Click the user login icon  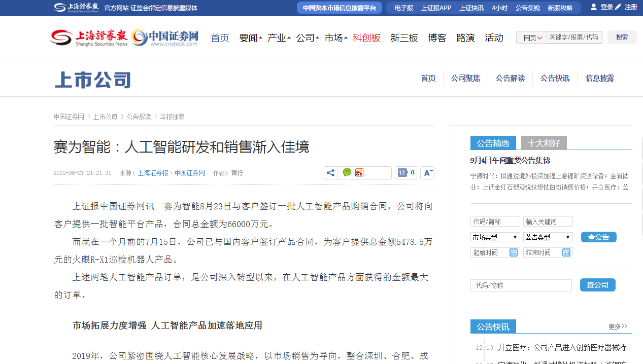pyautogui.click(x=594, y=7)
